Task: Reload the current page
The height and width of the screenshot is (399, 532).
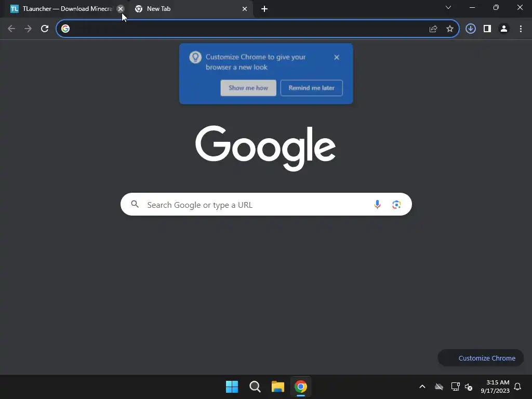Action: (45, 29)
